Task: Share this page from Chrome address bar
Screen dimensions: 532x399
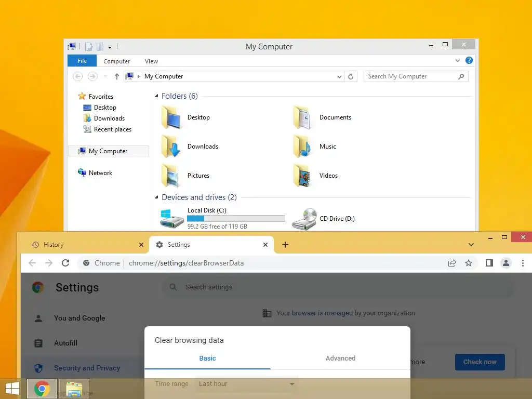Action: point(452,263)
